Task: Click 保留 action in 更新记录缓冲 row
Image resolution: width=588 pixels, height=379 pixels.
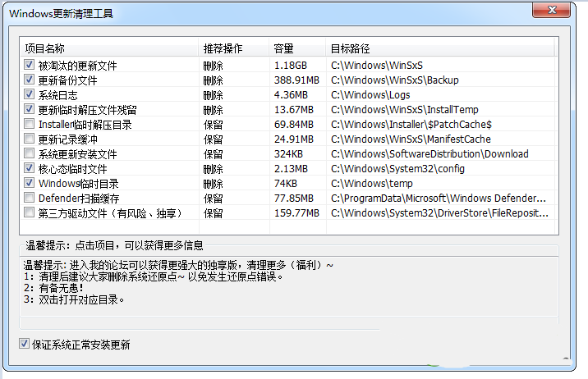Action: pyautogui.click(x=213, y=139)
